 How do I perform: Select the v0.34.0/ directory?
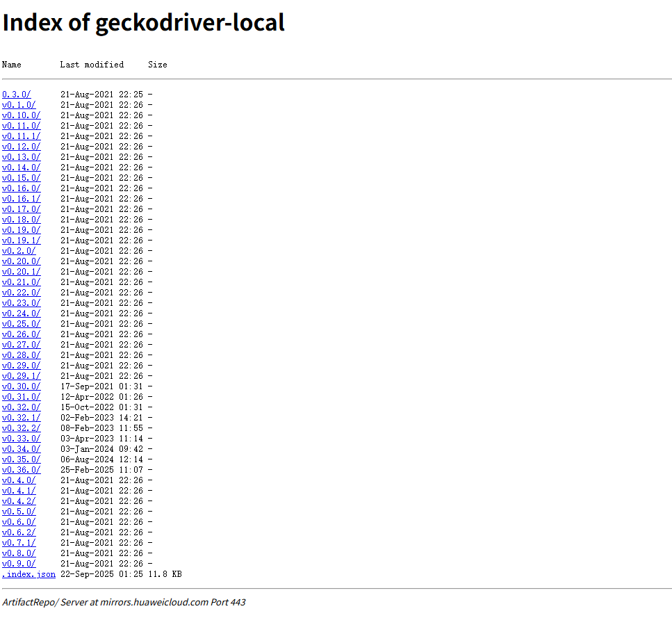click(21, 449)
